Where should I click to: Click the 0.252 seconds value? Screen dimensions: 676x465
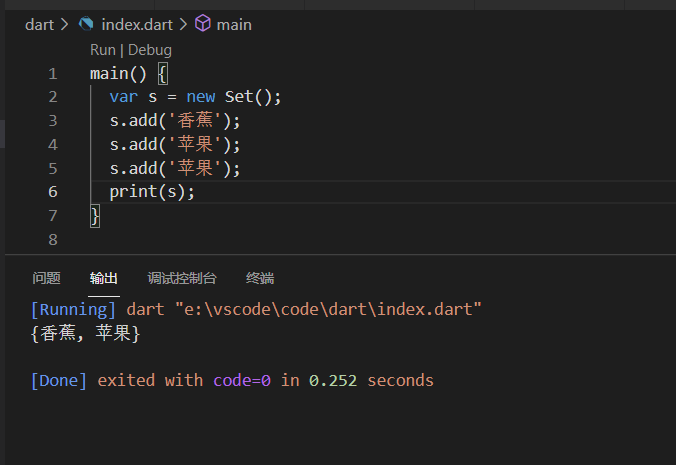(371, 381)
